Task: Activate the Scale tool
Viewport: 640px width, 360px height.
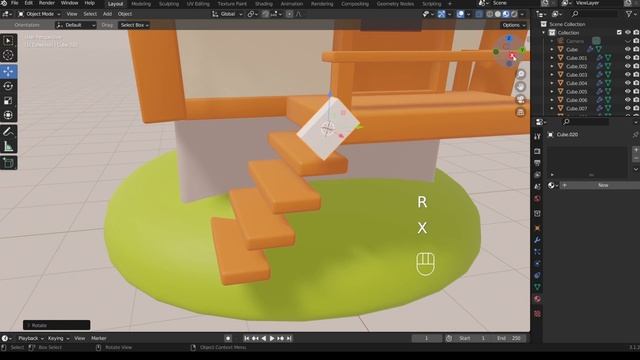Action: pyautogui.click(x=8, y=101)
